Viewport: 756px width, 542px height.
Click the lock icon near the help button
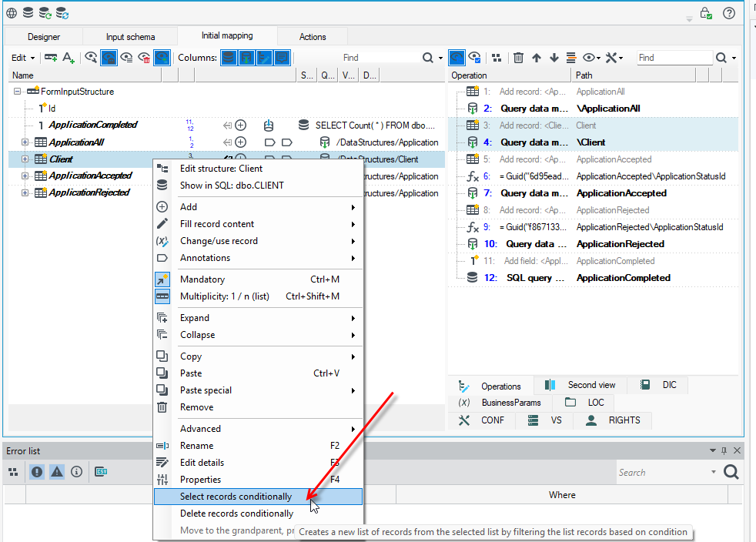tap(706, 13)
